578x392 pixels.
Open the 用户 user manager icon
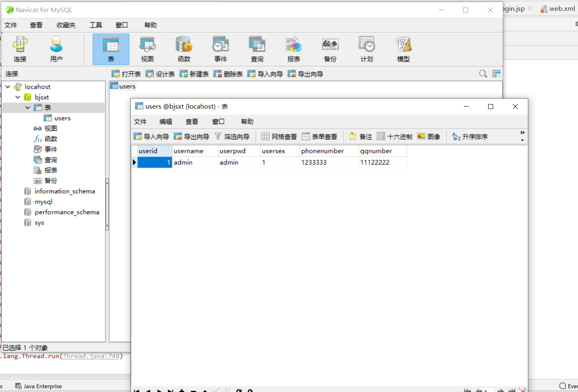(56, 49)
